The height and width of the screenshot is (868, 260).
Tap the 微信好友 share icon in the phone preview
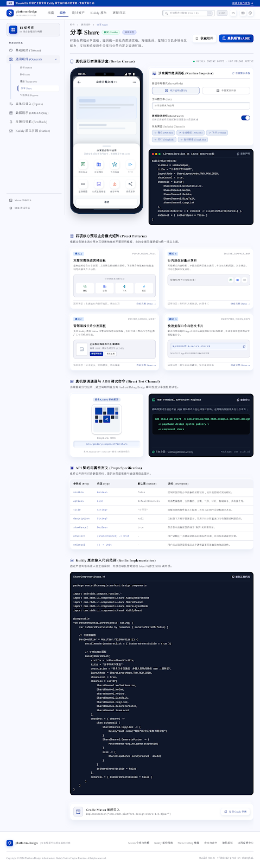coord(83,165)
